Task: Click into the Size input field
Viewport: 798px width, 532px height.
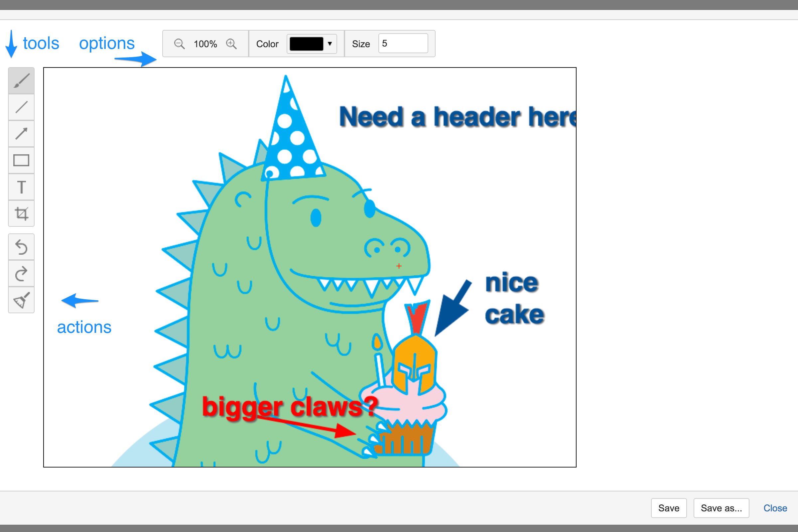Action: click(403, 44)
